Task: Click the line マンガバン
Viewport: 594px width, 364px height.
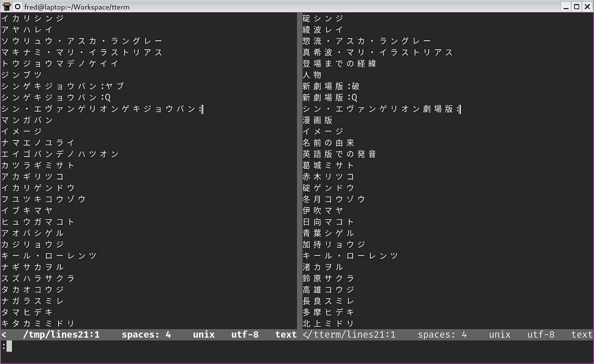Action: [27, 120]
